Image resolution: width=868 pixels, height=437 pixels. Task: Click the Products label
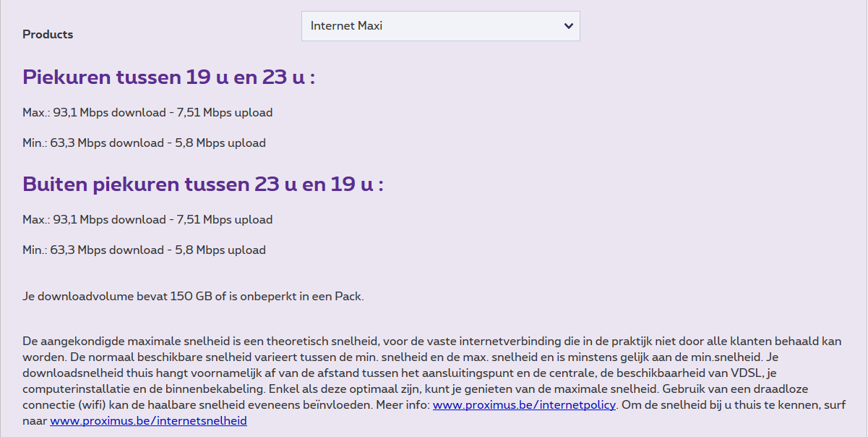(48, 34)
